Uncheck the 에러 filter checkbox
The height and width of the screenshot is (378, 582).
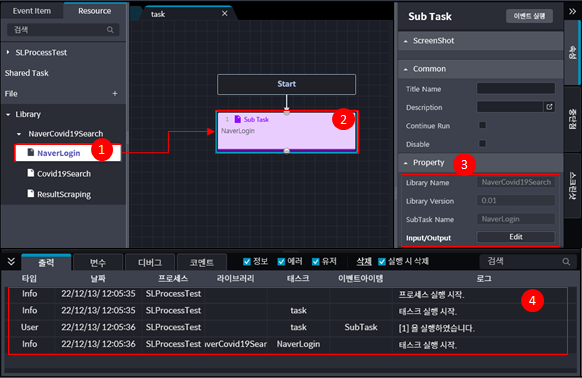pyautogui.click(x=281, y=262)
